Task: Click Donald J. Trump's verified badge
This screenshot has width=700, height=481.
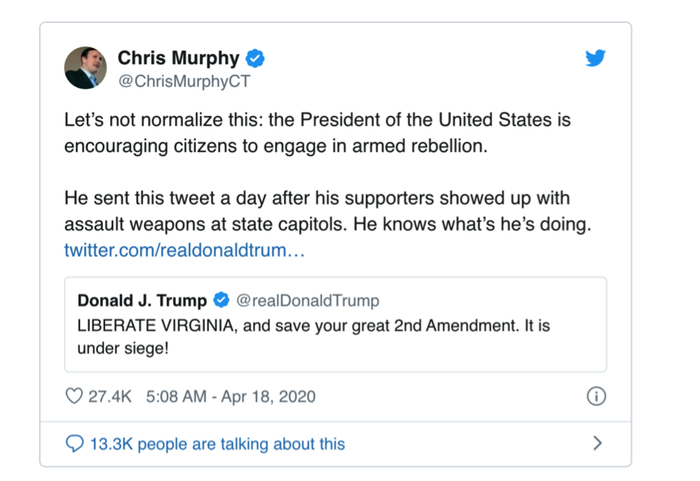Action: pyautogui.click(x=222, y=301)
